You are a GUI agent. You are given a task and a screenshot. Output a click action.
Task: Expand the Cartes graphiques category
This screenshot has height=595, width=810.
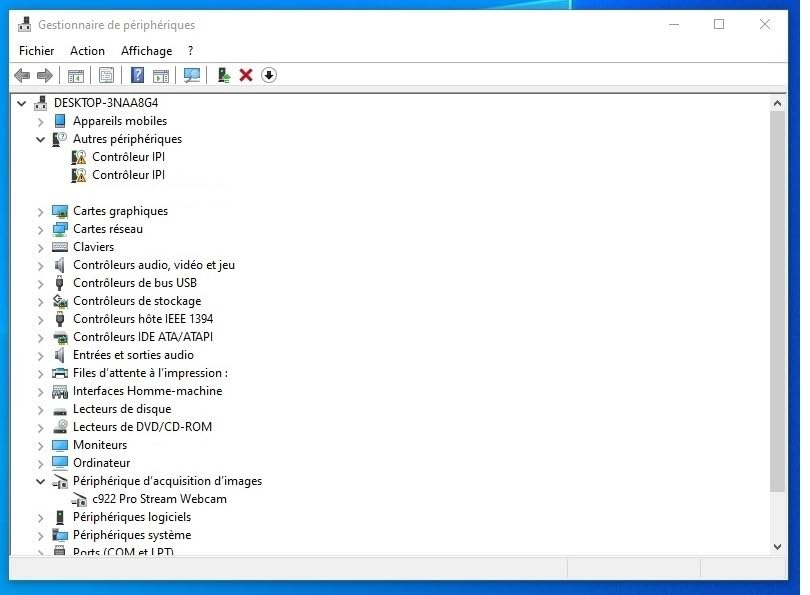(x=40, y=211)
